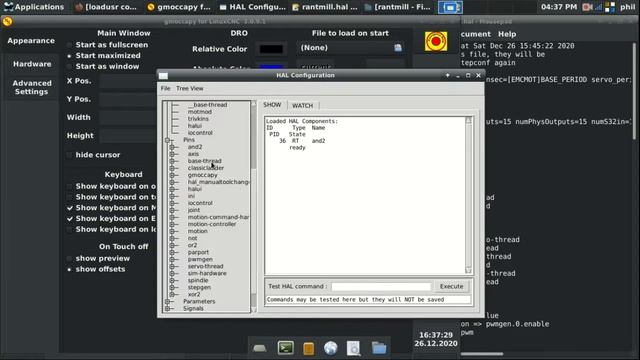640x360 pixels.
Task: Click the Applications menu logo
Action: (x=8, y=7)
